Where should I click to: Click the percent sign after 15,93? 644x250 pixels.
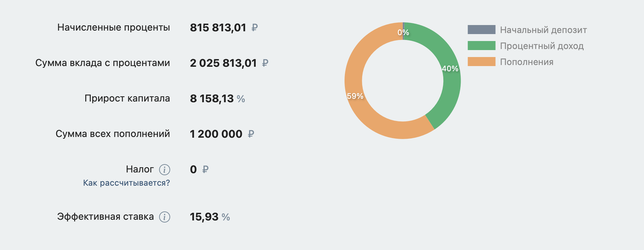pos(226,217)
